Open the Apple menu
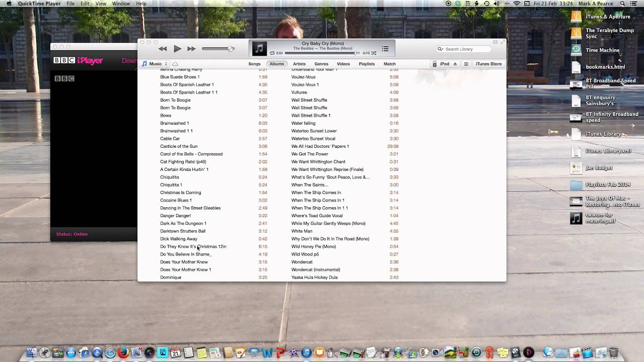This screenshot has height=362, width=644. [9, 4]
